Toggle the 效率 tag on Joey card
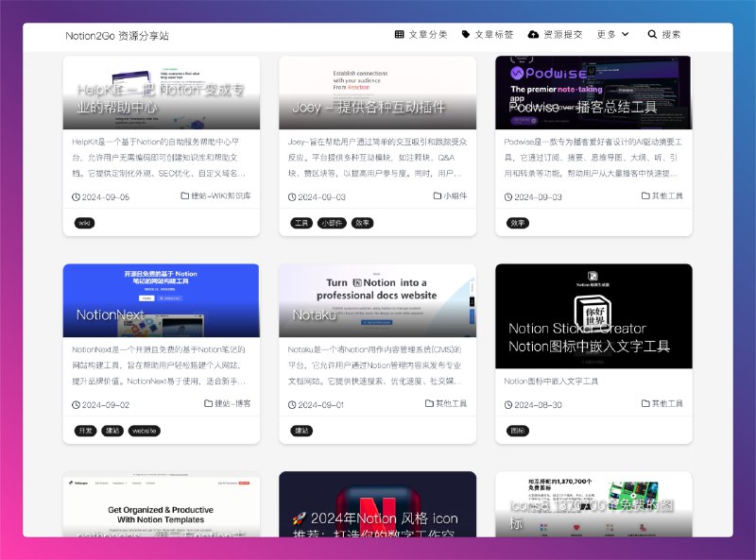 (361, 223)
